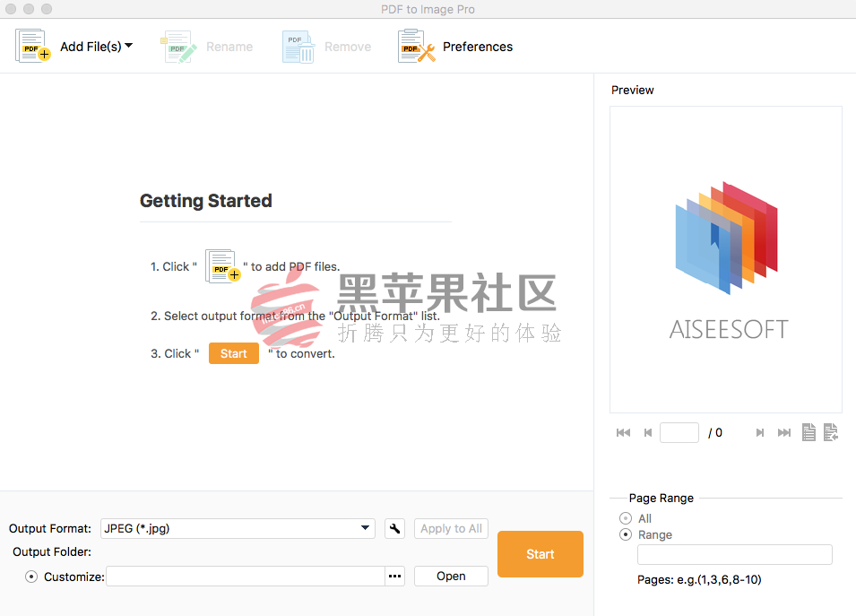Click the Add File(s) PDF icon

[33, 46]
